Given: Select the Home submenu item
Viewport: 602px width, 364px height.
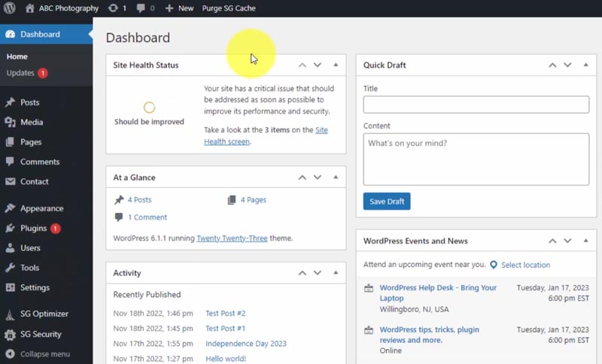Looking at the screenshot, I should click(x=17, y=56).
